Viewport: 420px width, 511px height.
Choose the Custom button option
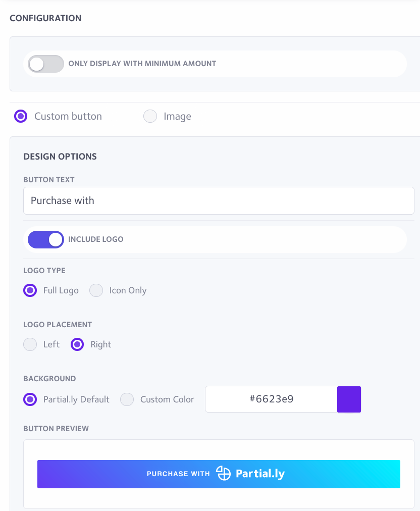tap(20, 116)
